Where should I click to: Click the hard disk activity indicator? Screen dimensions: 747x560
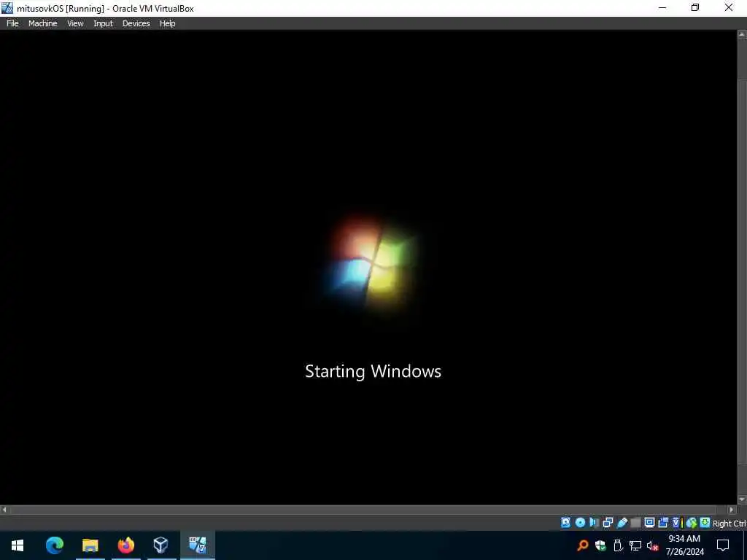(x=565, y=522)
